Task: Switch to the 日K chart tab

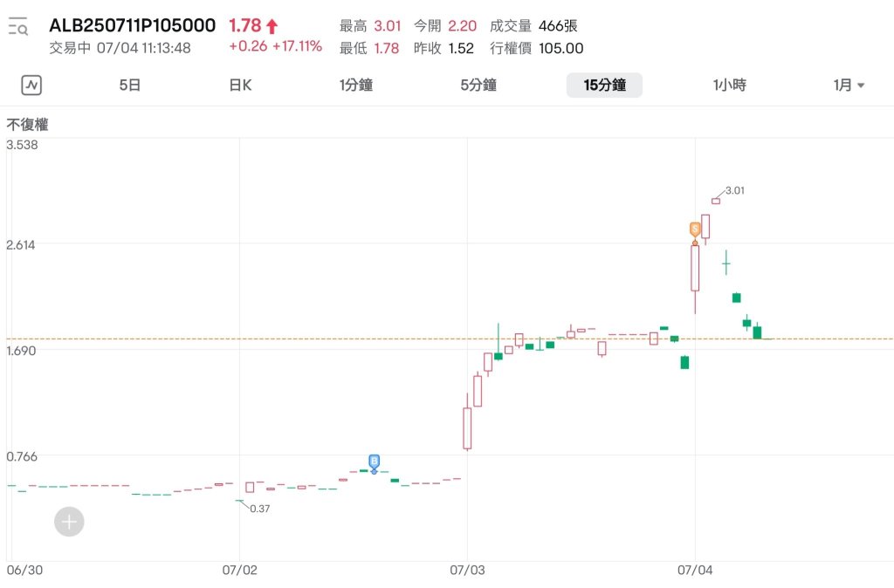Action: [240, 85]
